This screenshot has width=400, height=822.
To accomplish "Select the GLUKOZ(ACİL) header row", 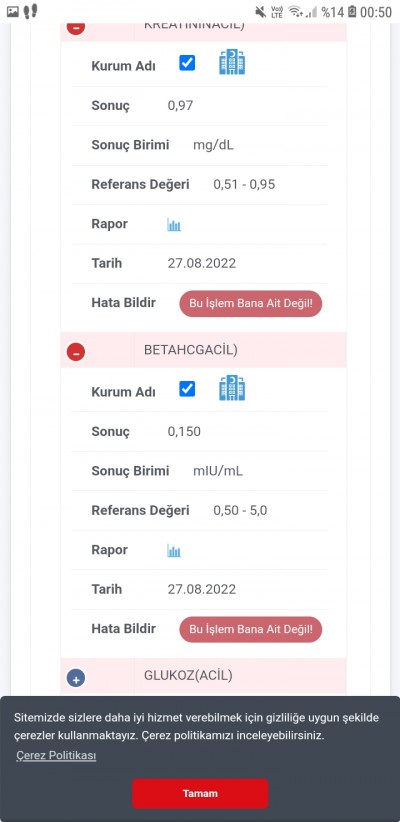I will click(x=203, y=677).
